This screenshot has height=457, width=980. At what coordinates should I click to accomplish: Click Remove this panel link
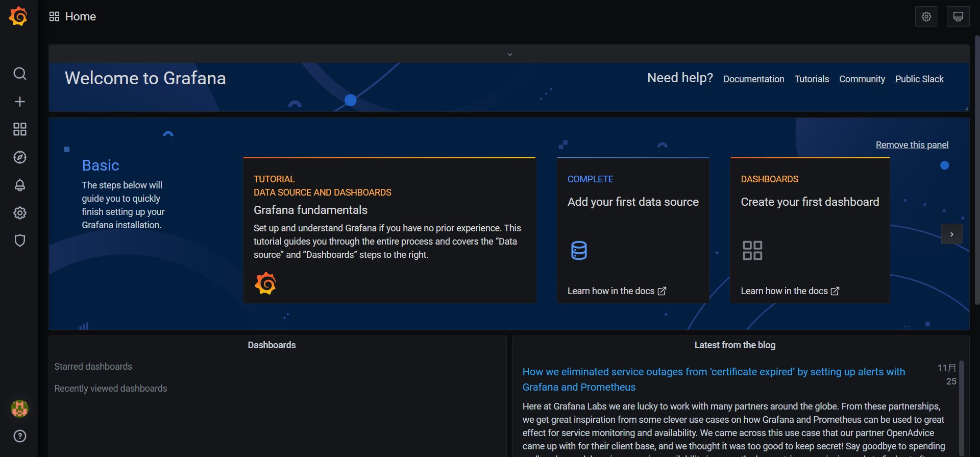click(x=912, y=145)
